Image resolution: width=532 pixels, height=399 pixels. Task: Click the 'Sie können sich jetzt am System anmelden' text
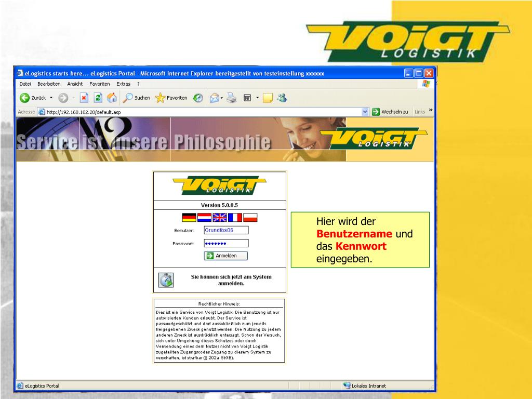click(231, 280)
